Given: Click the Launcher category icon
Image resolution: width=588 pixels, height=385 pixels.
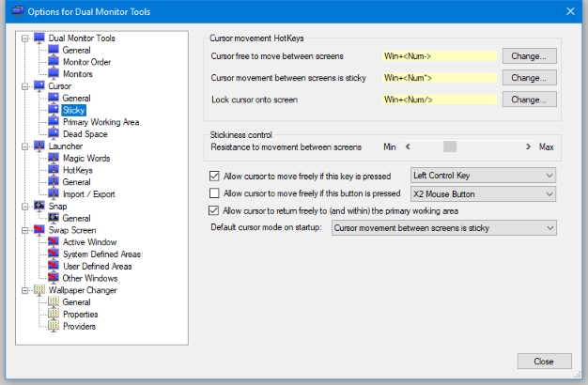Looking at the screenshot, I should click(x=39, y=146).
